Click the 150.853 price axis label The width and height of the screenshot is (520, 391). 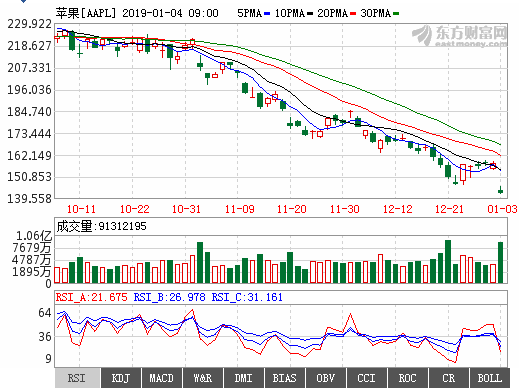30,177
